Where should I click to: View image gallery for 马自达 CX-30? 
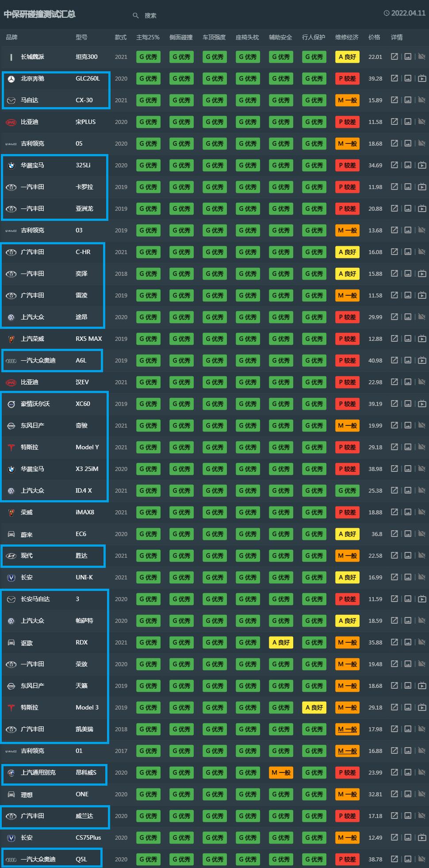pyautogui.click(x=408, y=100)
